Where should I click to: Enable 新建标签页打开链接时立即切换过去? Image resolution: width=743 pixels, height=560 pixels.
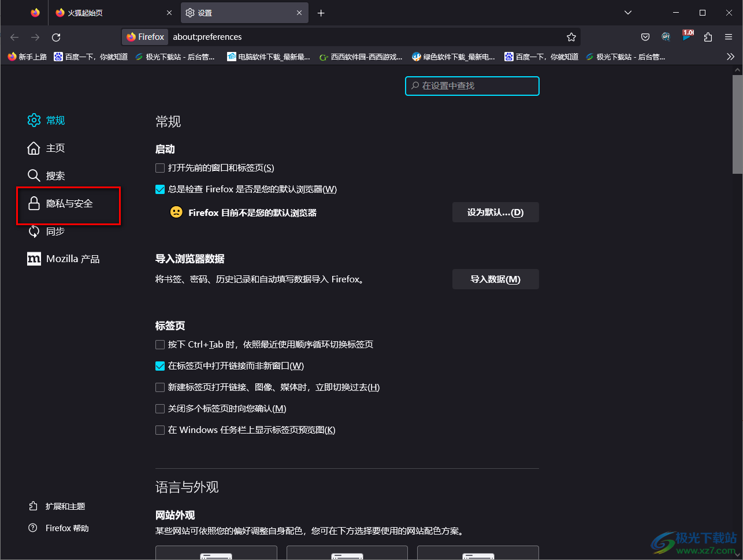pyautogui.click(x=160, y=387)
